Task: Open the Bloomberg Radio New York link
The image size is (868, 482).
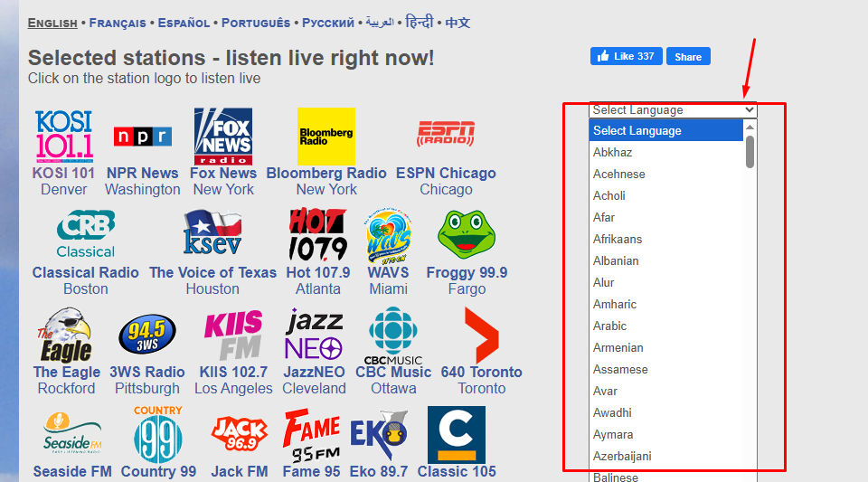Action: click(326, 181)
